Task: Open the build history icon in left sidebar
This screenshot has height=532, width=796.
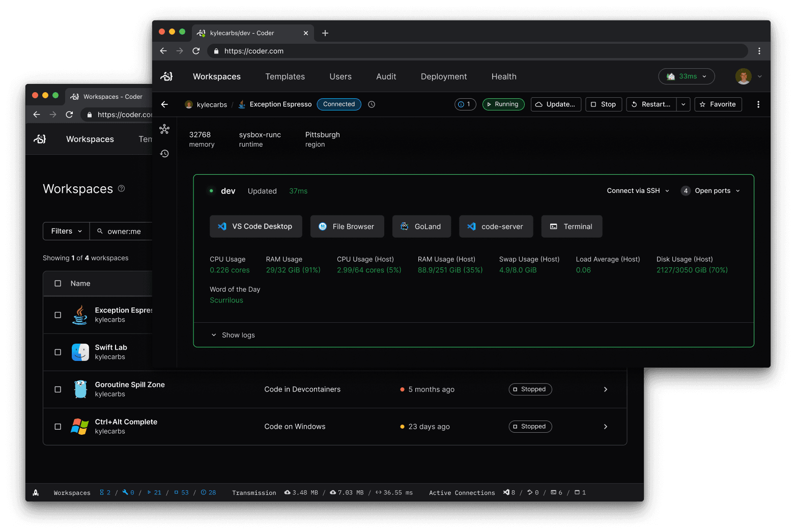Action: click(x=164, y=153)
